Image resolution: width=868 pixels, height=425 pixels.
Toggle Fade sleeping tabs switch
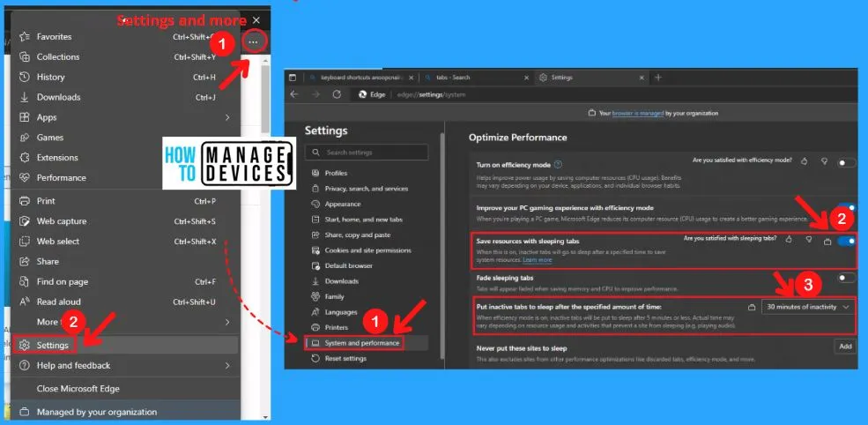(847, 278)
